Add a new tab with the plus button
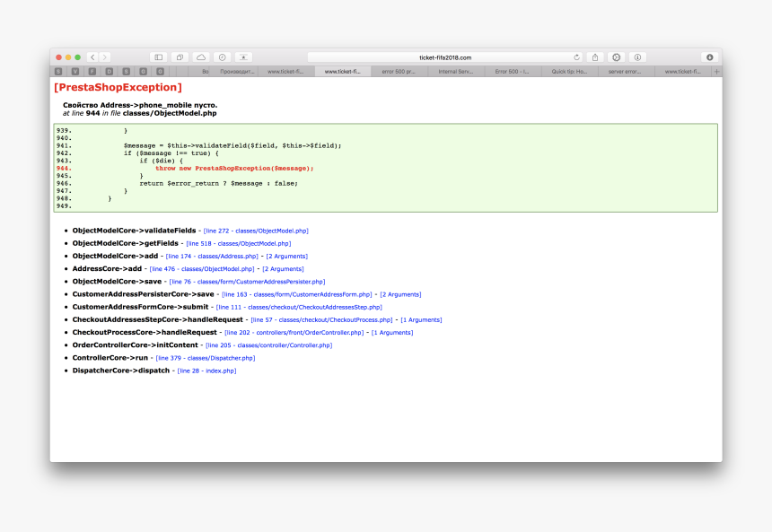 717,72
